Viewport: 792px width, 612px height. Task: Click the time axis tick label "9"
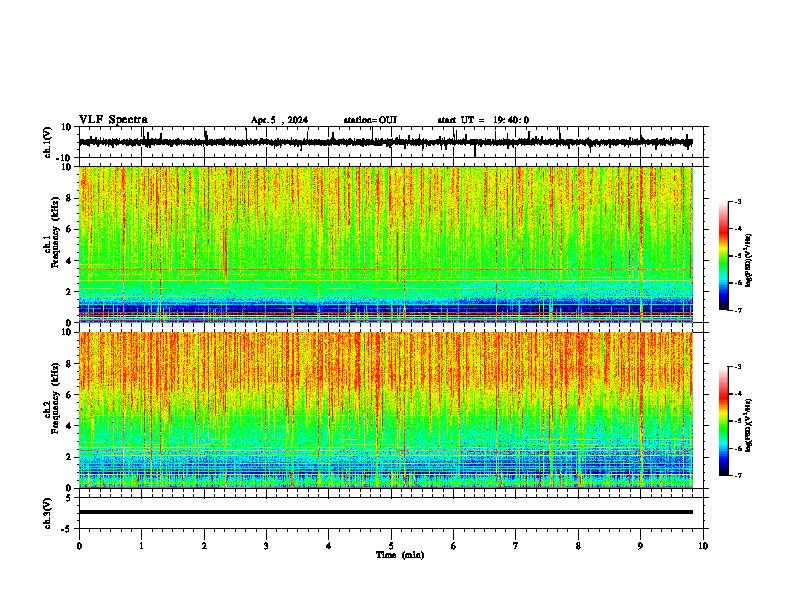tap(640, 546)
